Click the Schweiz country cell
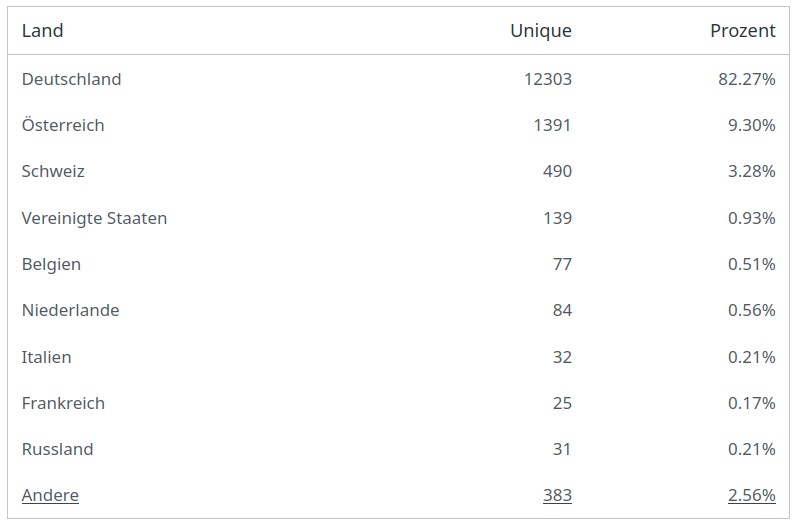 click(53, 171)
